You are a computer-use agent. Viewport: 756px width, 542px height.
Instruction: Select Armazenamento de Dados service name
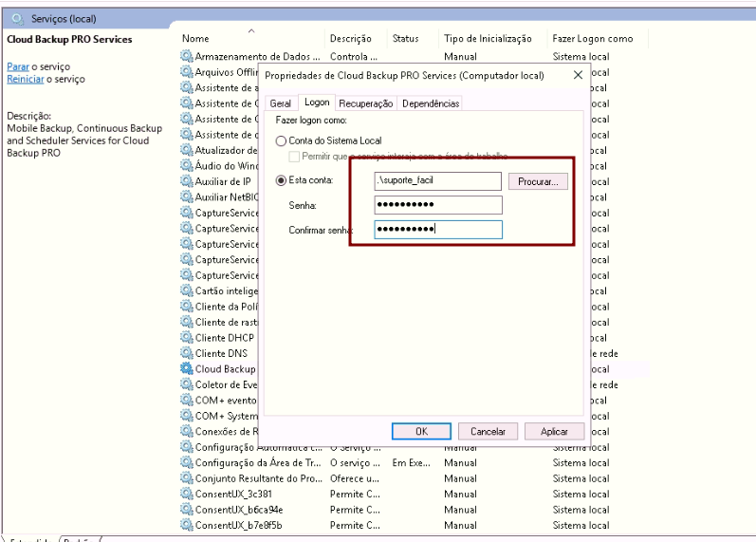coord(257,56)
